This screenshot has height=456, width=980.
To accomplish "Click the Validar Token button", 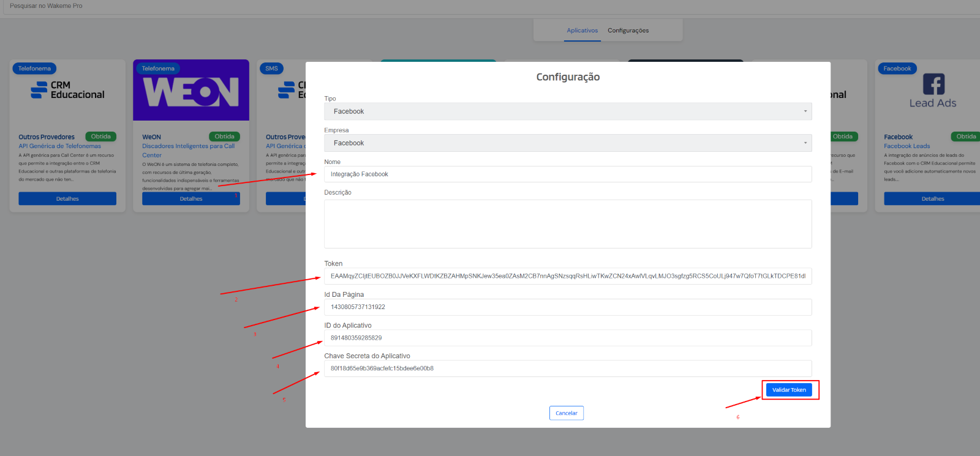I will (x=789, y=390).
